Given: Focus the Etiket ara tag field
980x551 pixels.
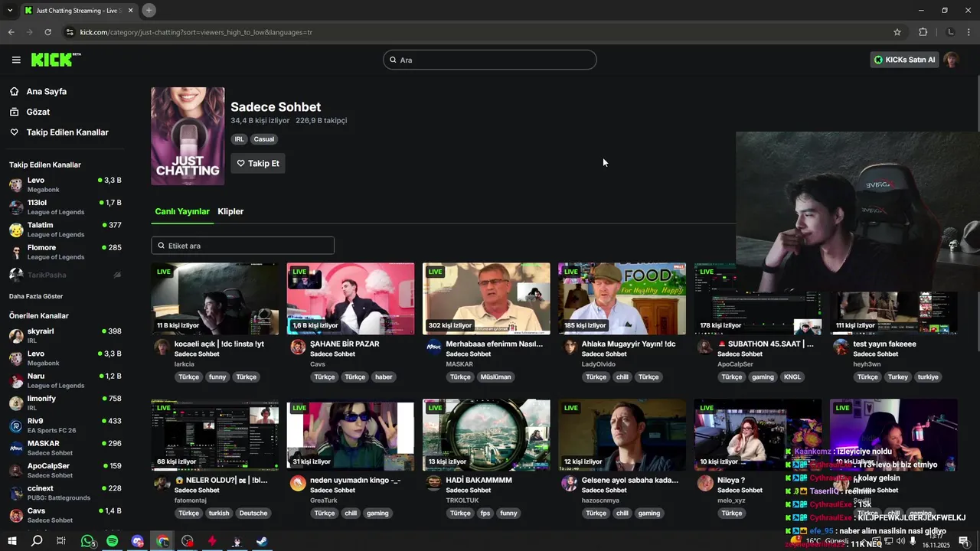Looking at the screenshot, I should click(x=243, y=246).
